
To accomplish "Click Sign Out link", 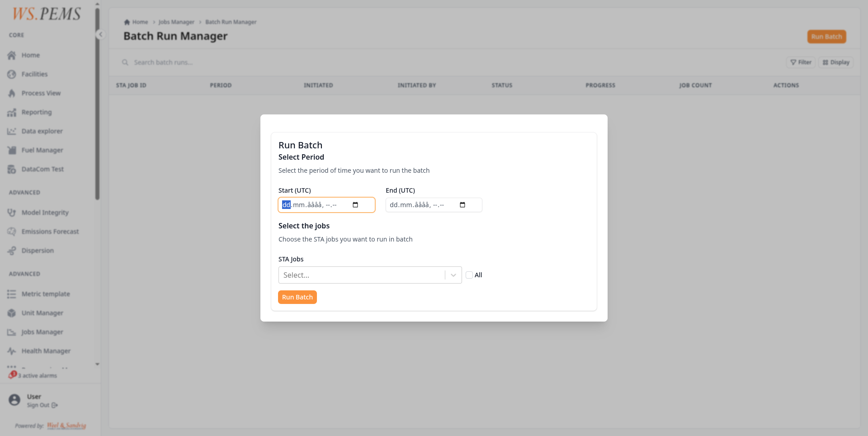I will click(42, 405).
